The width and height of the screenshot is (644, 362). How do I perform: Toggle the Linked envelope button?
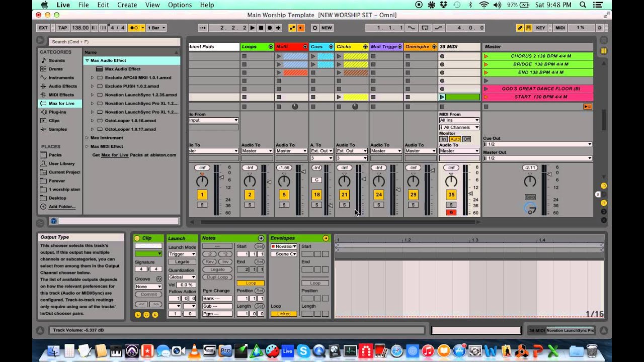tap(284, 314)
